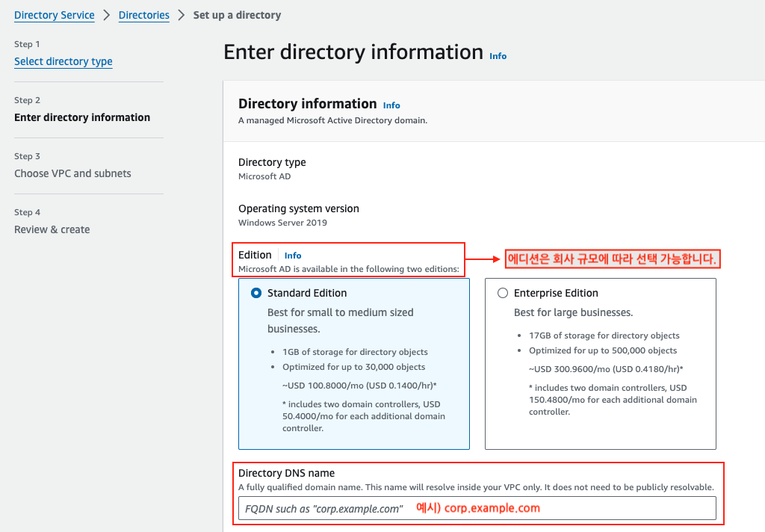
Task: Select the Enterprise Edition radio button
Action: pos(503,293)
